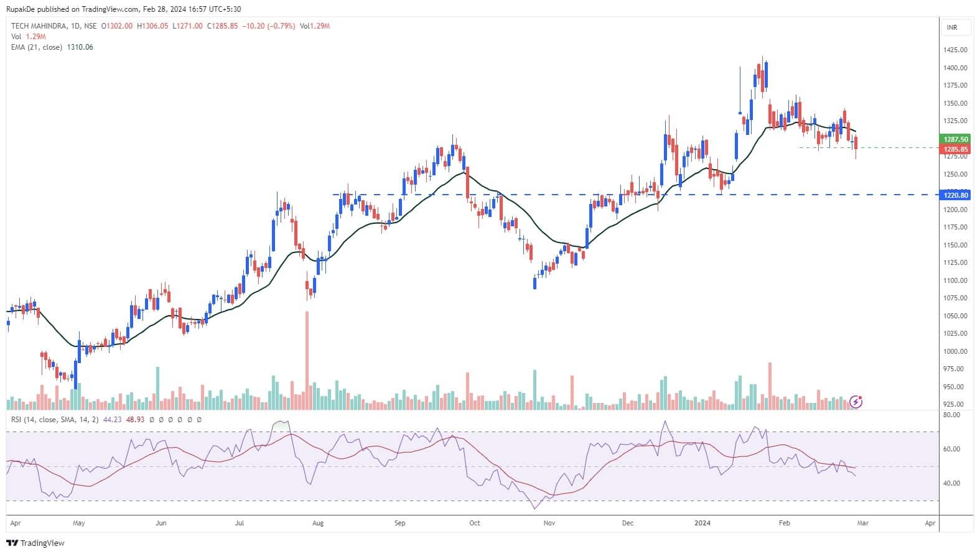Click the 60.00 RSI axis label
Image resolution: width=980 pixels, height=554 pixels.
tap(952, 449)
